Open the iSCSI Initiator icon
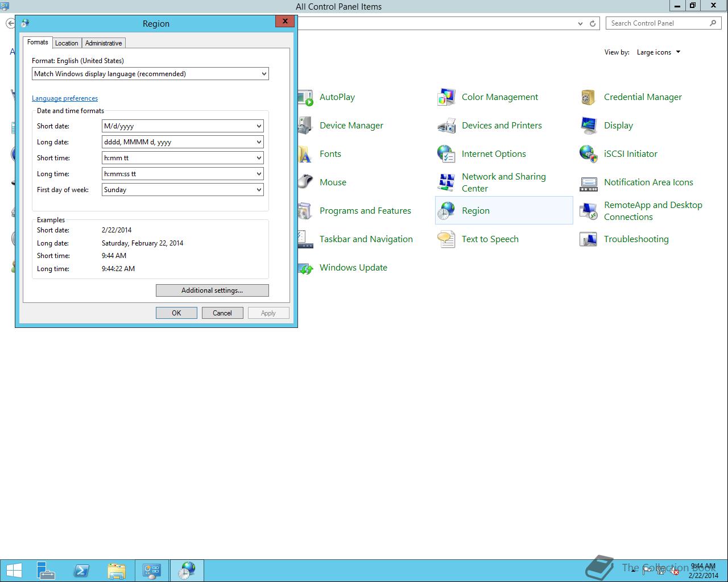The width and height of the screenshot is (728, 582). pos(588,154)
